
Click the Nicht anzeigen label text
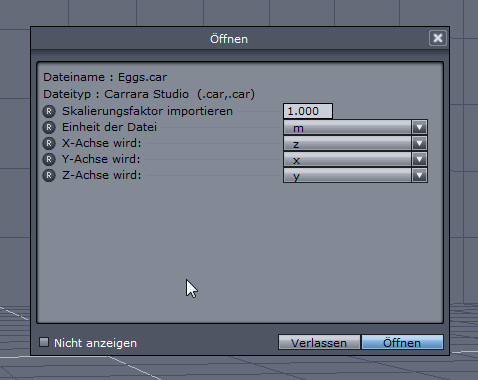(95, 343)
